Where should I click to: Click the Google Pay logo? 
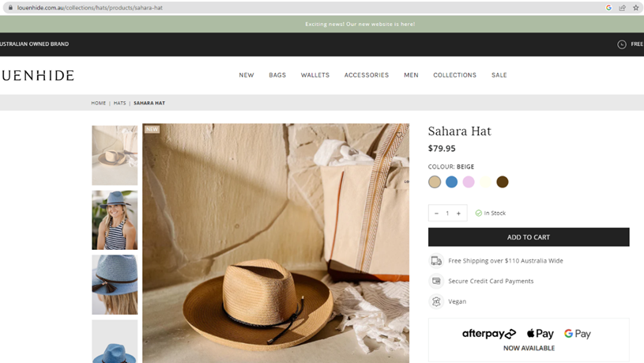[578, 334]
